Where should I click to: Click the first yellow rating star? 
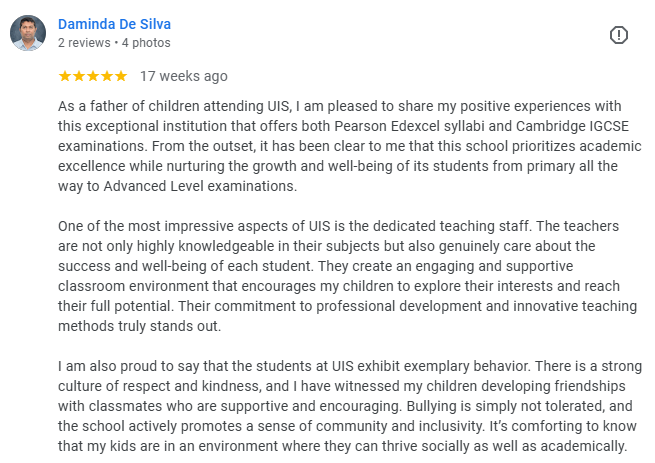pos(65,76)
